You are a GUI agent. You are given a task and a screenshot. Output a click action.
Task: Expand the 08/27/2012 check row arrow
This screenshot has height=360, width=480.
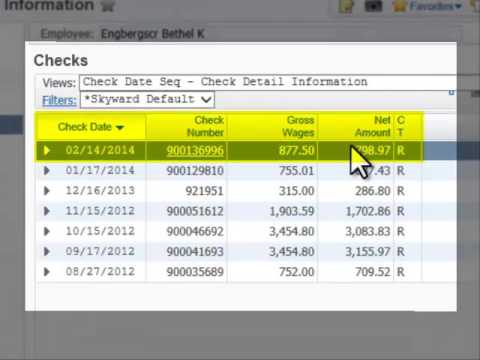point(47,272)
